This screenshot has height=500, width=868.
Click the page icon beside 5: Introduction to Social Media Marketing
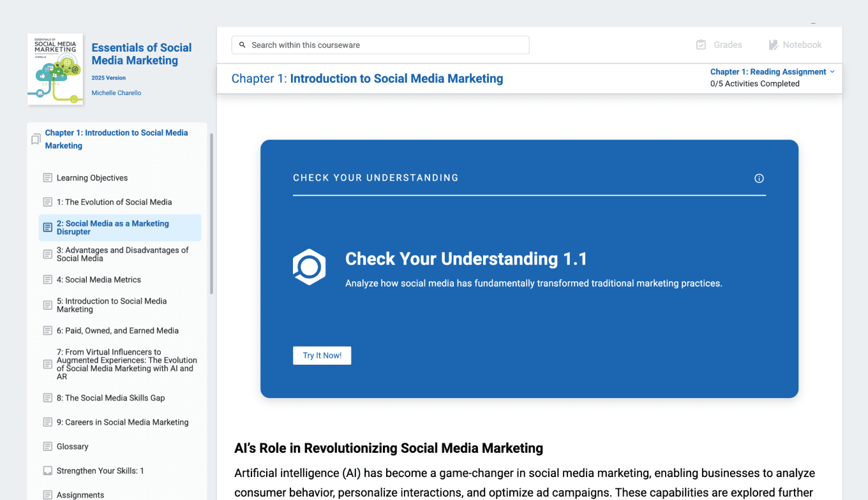coord(48,305)
